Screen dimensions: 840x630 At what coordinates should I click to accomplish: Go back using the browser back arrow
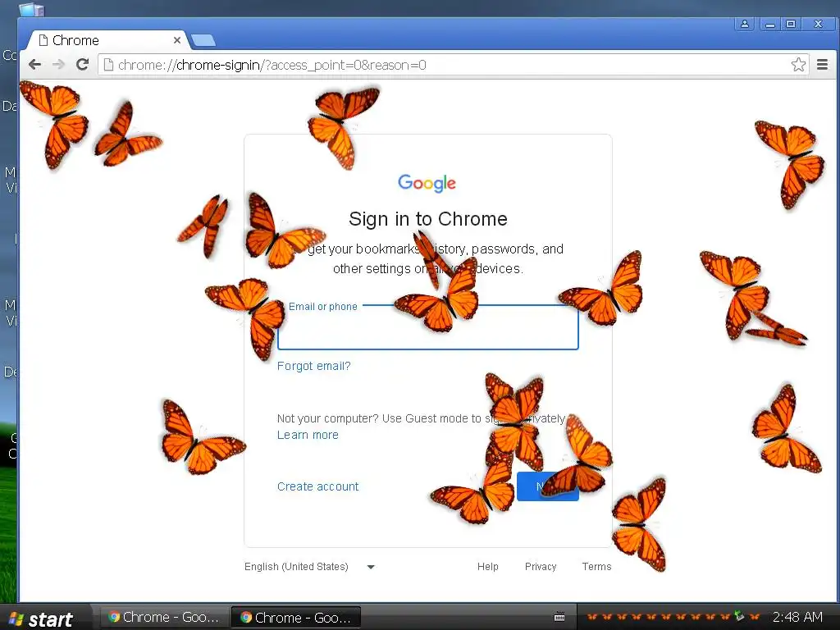[x=34, y=65]
